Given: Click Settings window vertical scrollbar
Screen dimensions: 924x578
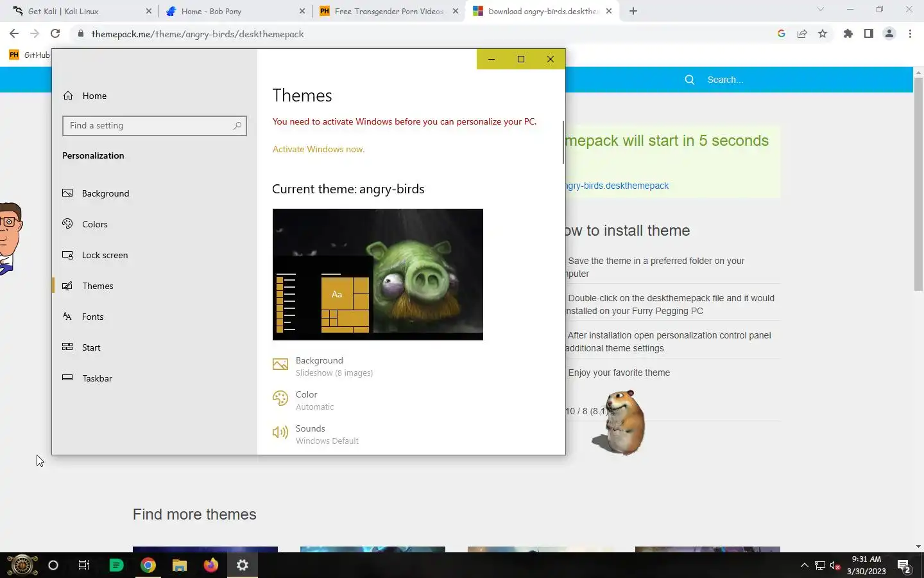Looking at the screenshot, I should (x=563, y=142).
